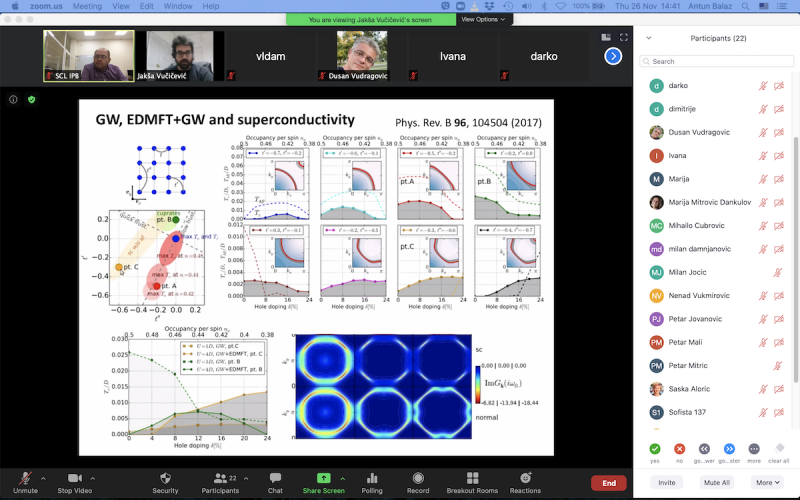Viewport: 800px width, 500px height.
Task: Click the meeting information icon
Action: 13,99
